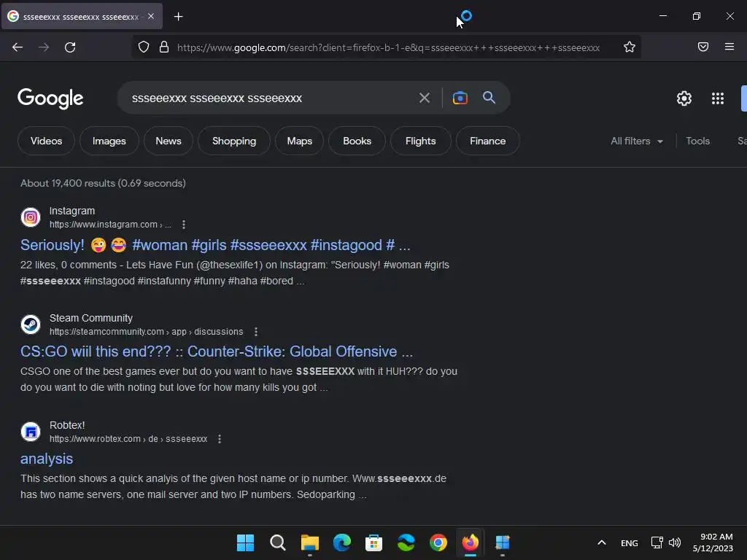This screenshot has height=560, width=747.
Task: Open a new tab with plus button
Action: 178,17
